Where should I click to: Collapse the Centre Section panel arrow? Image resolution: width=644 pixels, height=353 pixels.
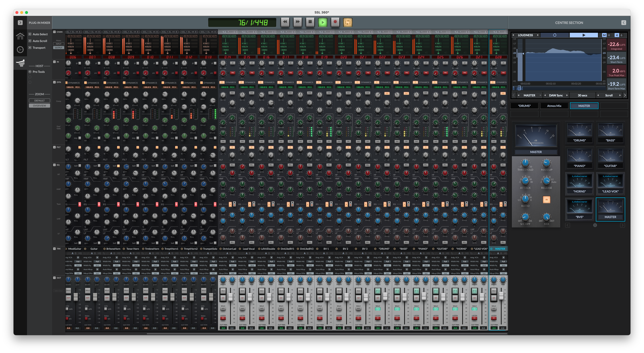coord(624,23)
